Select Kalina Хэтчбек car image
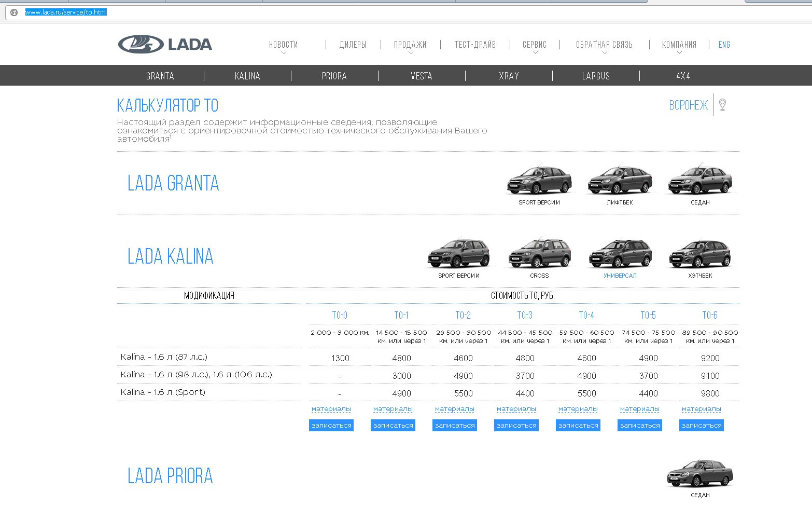This screenshot has width=812, height=506. 700,253
